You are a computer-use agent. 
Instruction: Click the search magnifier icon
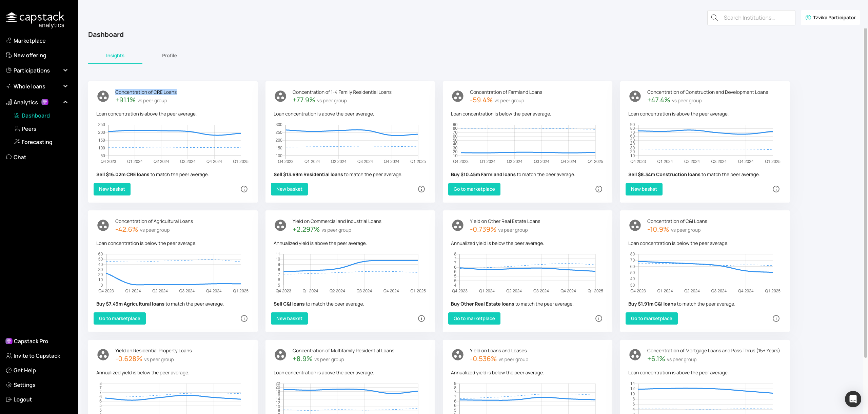(714, 18)
